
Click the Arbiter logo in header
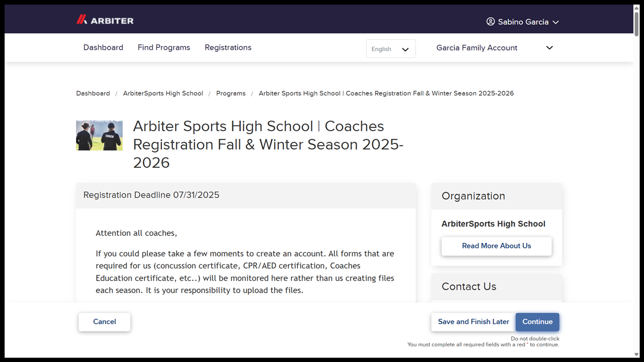point(105,20)
